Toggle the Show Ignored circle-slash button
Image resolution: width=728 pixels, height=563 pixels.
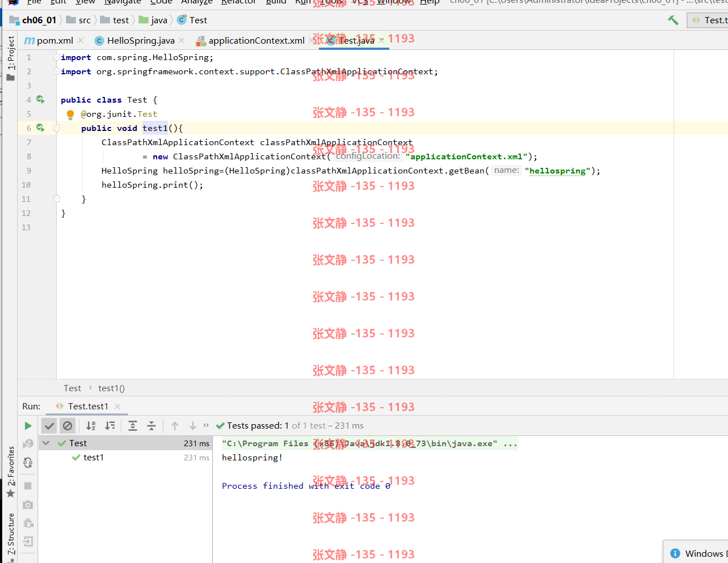tap(68, 426)
